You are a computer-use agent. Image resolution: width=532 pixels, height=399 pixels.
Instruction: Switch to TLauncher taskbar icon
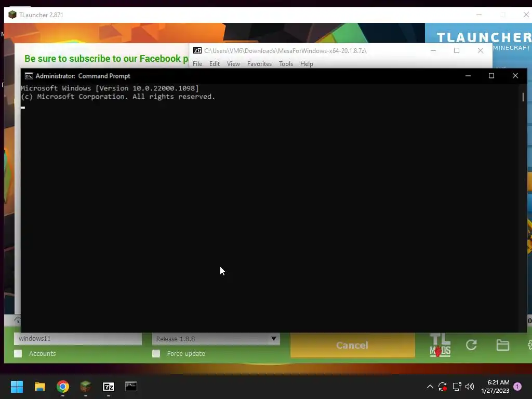pos(86,387)
